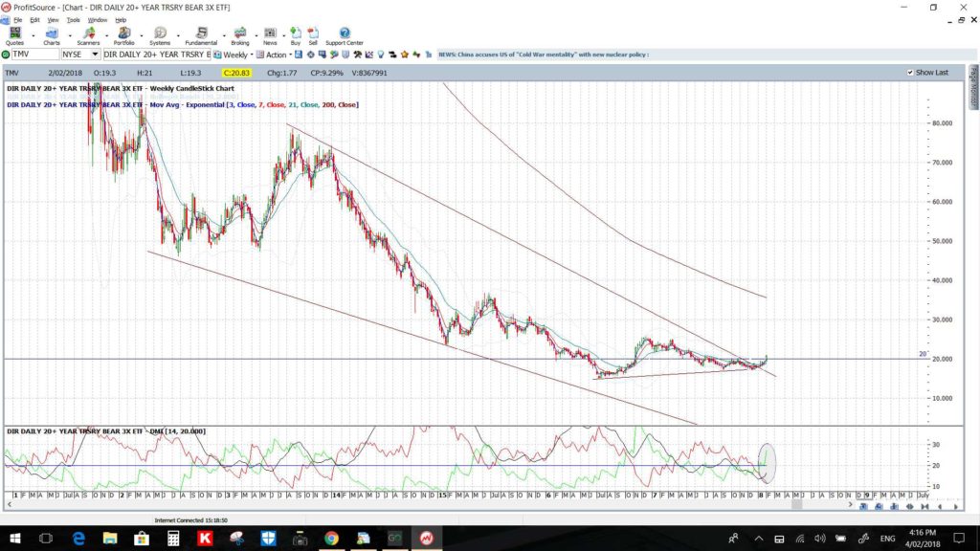Click the highlighted close value C:20.83
This screenshot has height=551, width=980.
point(236,73)
